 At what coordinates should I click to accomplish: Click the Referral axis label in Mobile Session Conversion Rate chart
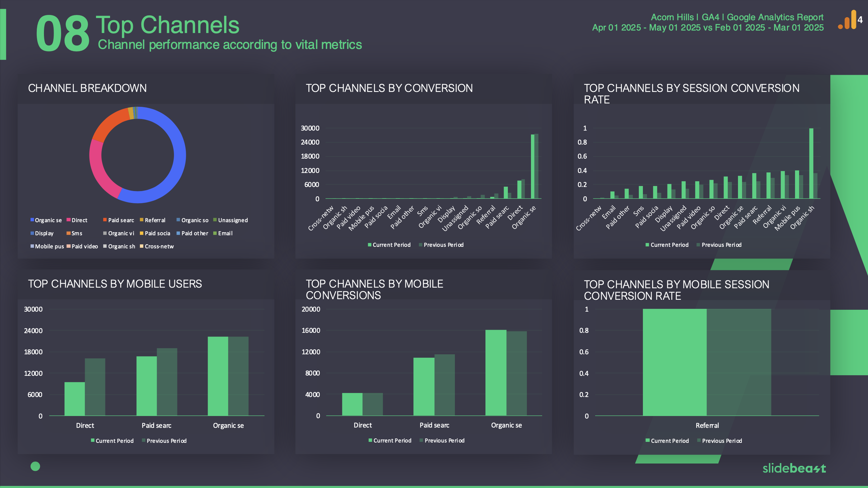tap(707, 425)
